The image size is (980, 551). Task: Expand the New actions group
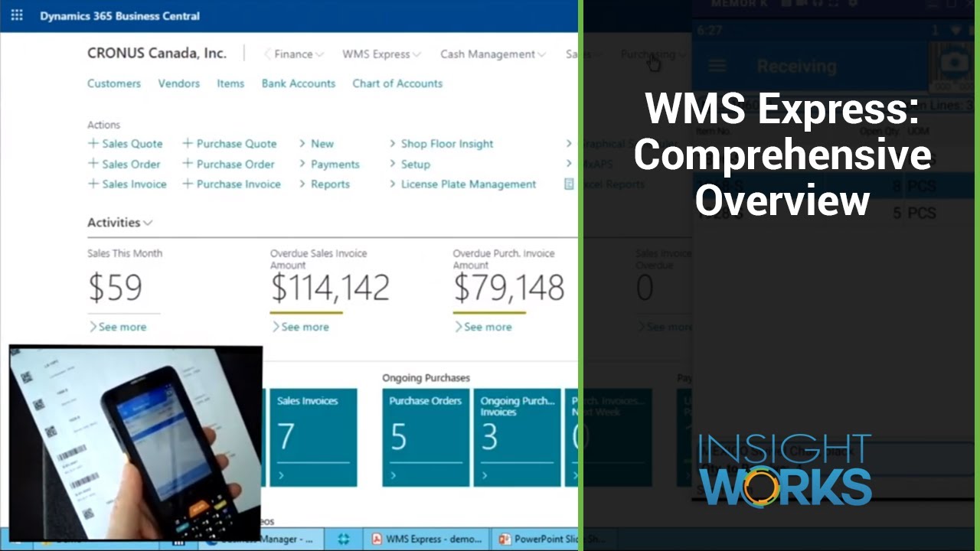[316, 144]
